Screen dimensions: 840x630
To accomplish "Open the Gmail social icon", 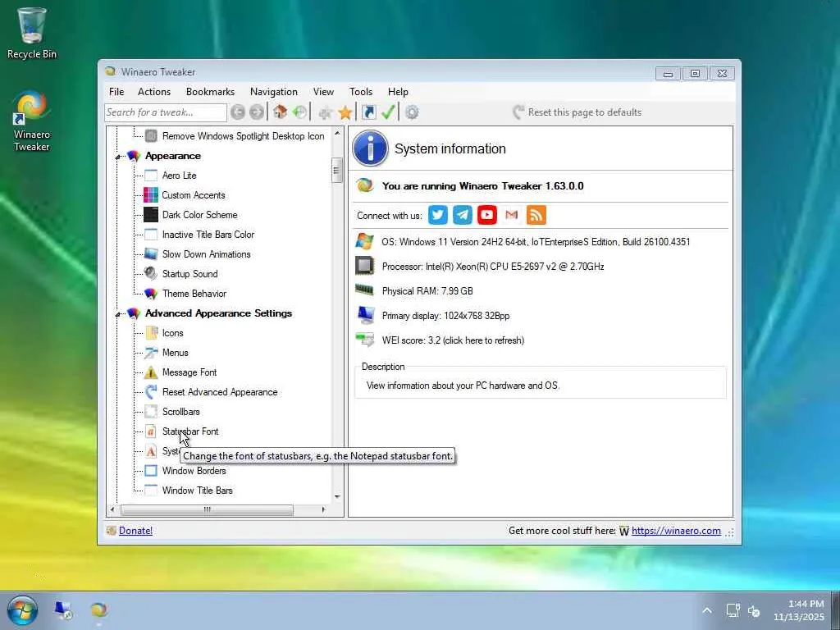I will pos(512,216).
